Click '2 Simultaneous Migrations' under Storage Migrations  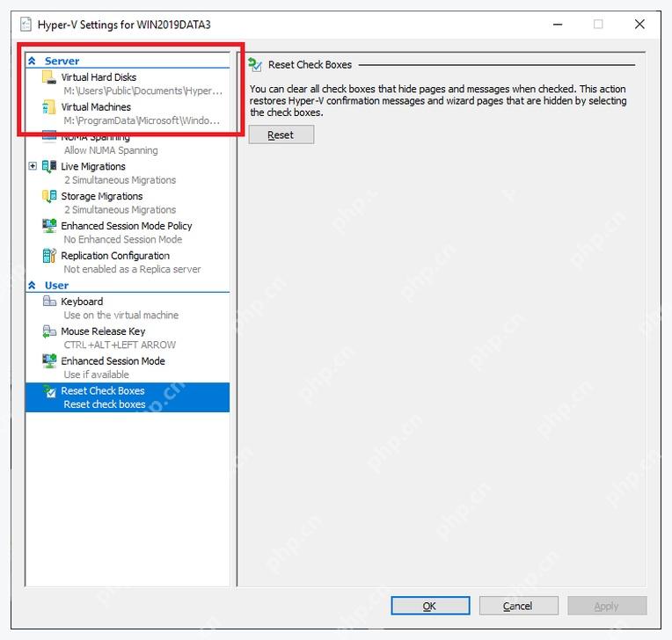pyautogui.click(x=120, y=210)
